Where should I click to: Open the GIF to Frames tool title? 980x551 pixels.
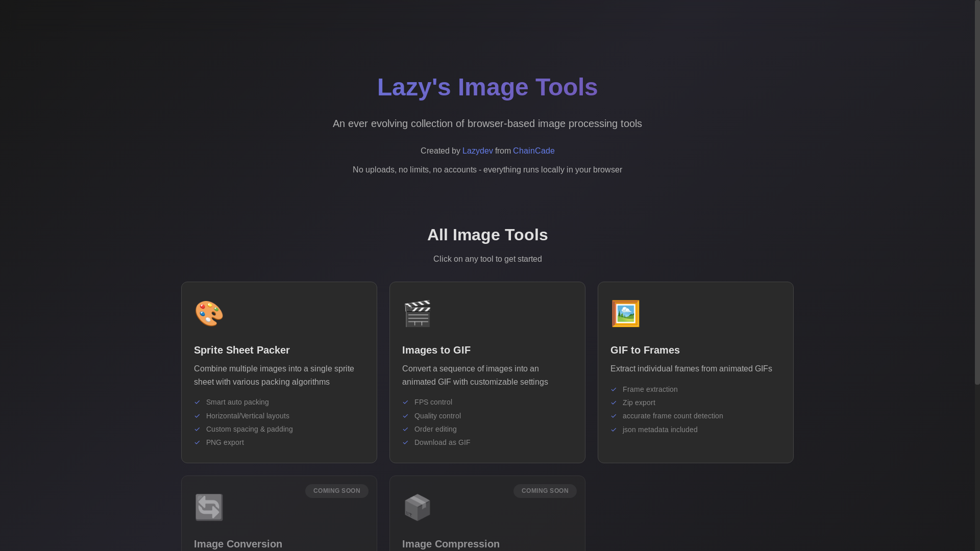(645, 350)
